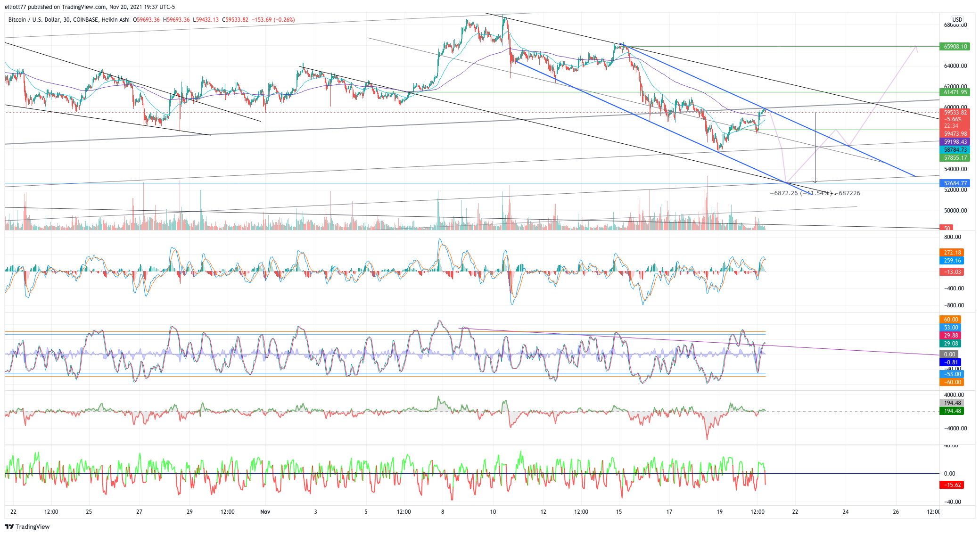Click the change value -153.69 (-0.26%)
The image size is (980, 535).
point(273,20)
